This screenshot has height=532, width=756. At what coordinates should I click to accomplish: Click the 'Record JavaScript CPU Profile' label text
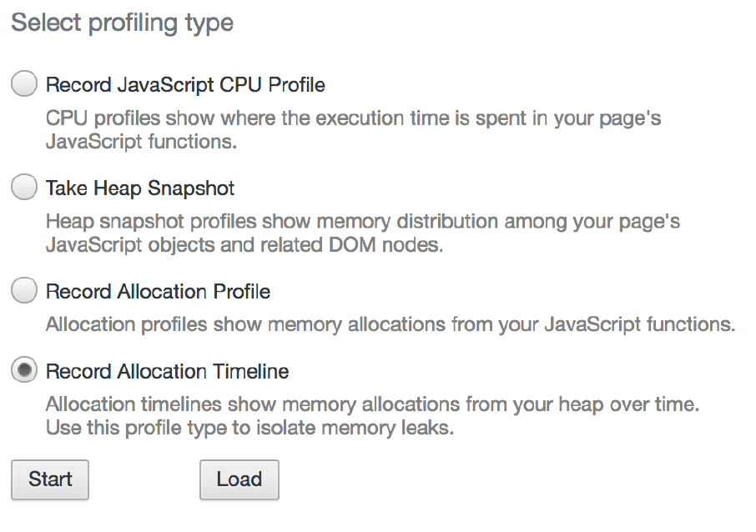point(185,85)
